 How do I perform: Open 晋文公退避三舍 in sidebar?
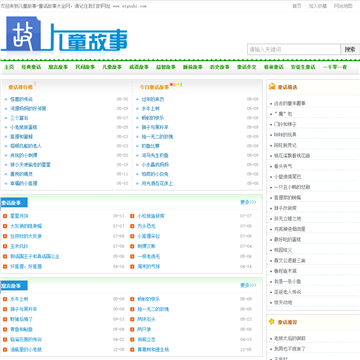(290, 260)
